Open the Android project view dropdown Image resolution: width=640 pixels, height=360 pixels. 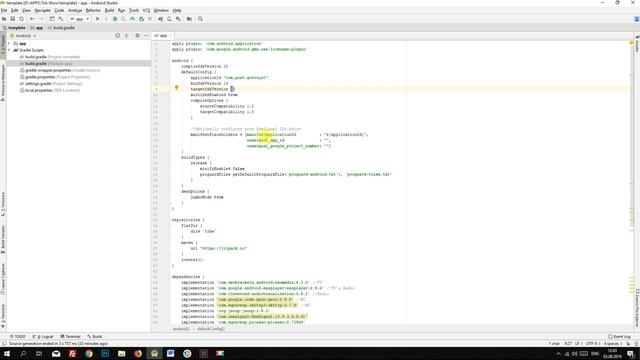point(23,36)
